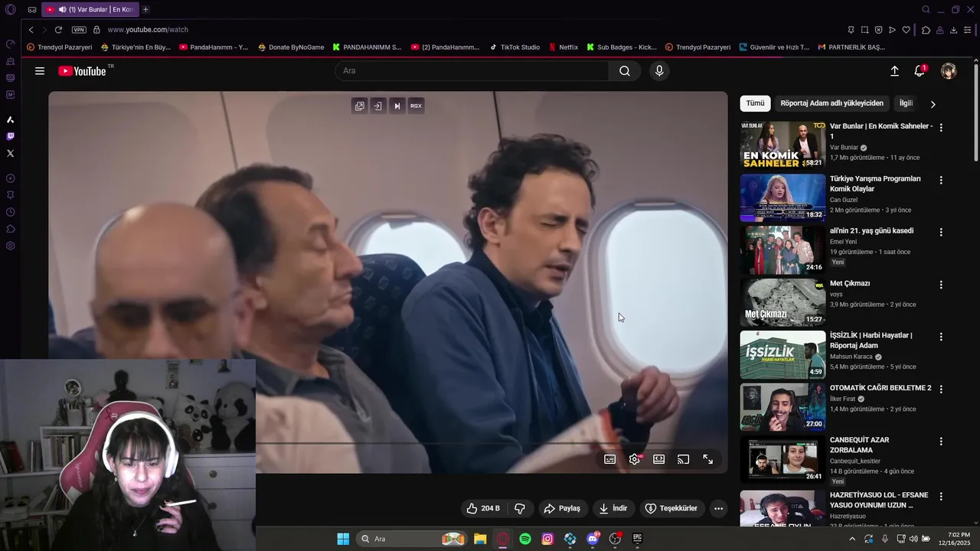Open options for ali'nin 21. yaş günü video
980x551 pixels.
pyautogui.click(x=941, y=232)
